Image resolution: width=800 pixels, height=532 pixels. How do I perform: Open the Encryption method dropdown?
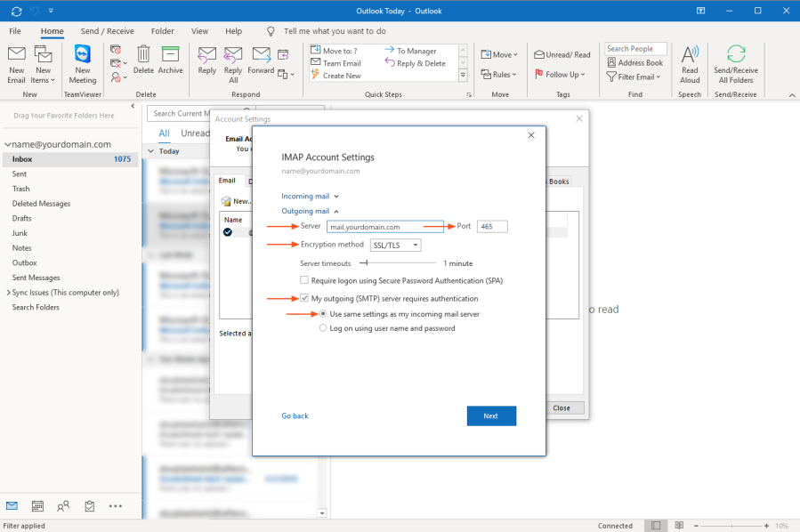click(x=395, y=245)
